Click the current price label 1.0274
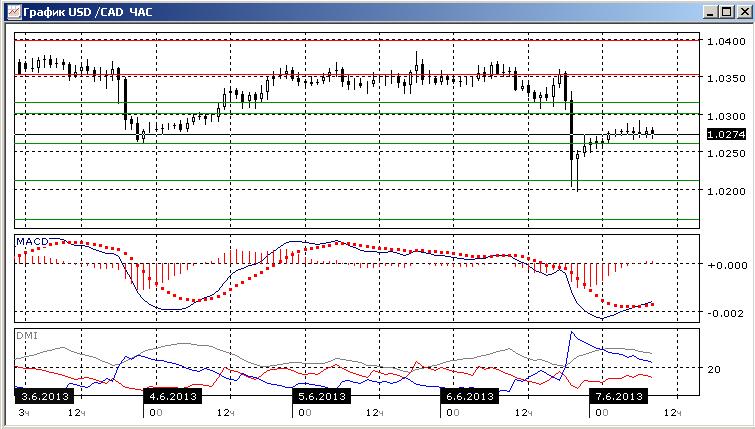 pyautogui.click(x=726, y=134)
